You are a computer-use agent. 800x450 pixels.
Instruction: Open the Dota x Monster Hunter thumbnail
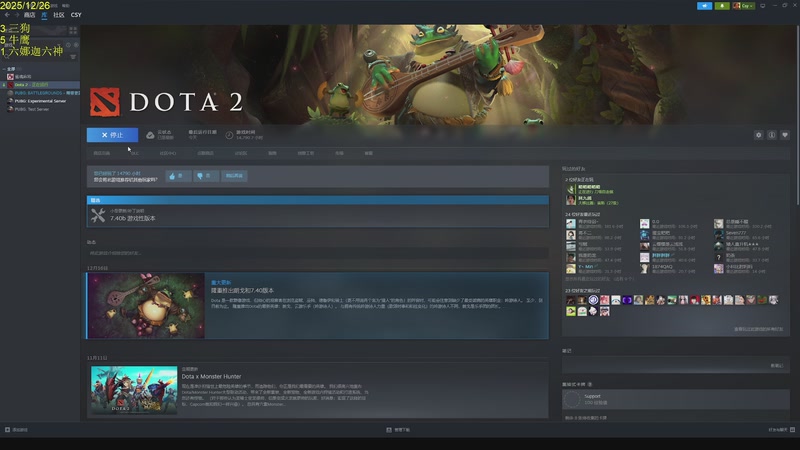click(134, 390)
